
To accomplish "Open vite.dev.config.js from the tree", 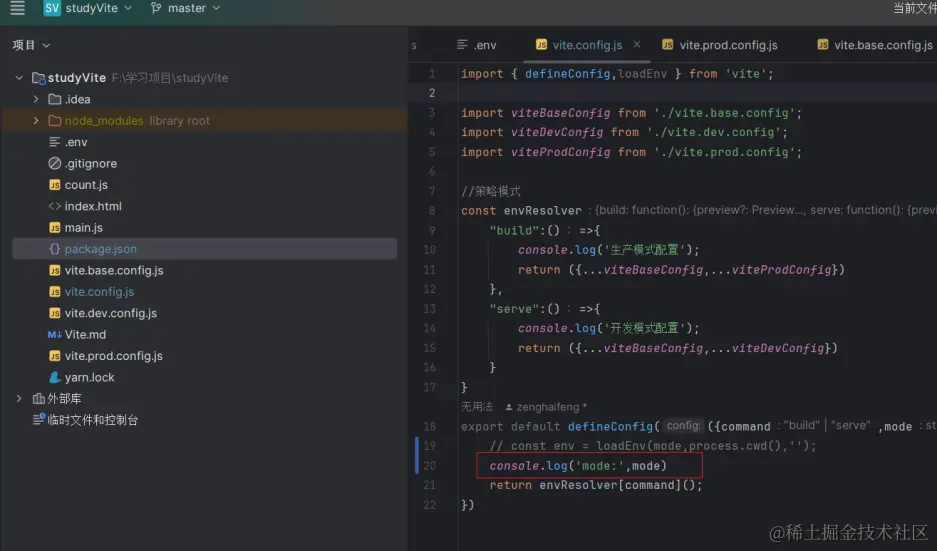I will (x=111, y=313).
